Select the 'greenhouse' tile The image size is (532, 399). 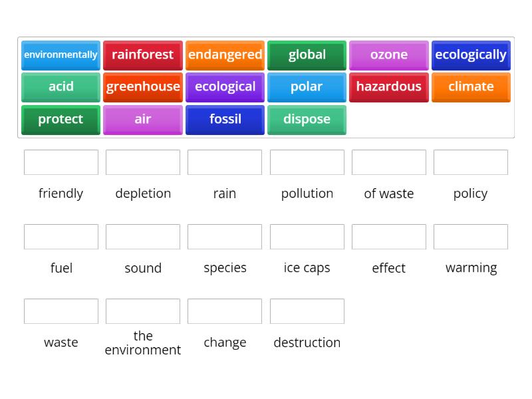click(x=142, y=87)
